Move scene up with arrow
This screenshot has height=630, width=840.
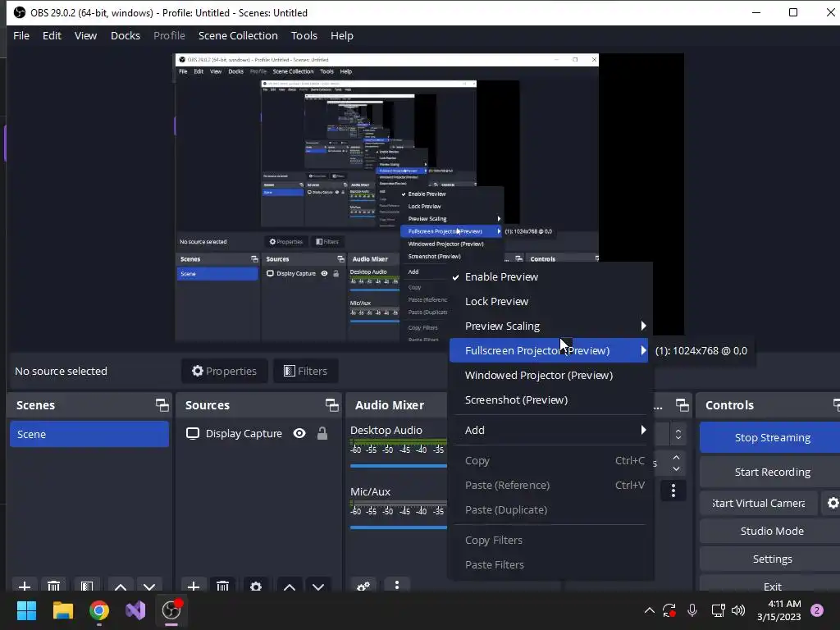[x=121, y=586]
